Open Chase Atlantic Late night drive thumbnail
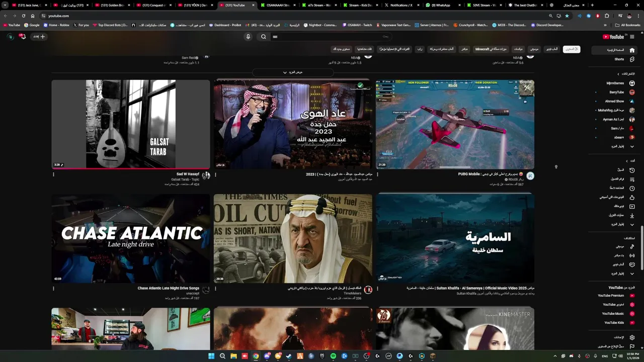This screenshot has width=644, height=362. point(130,238)
